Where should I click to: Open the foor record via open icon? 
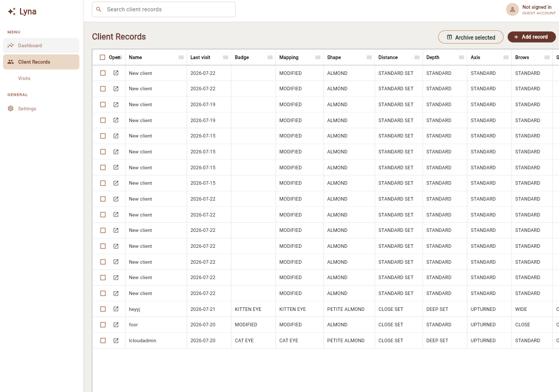[x=116, y=325]
